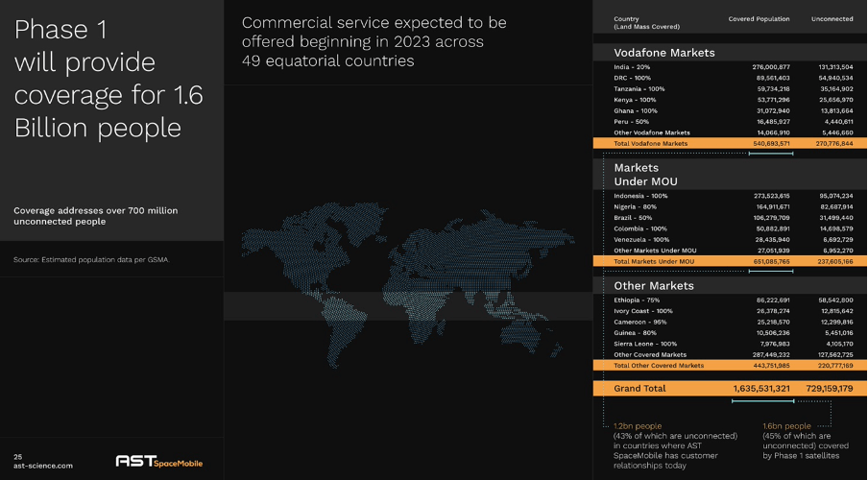Click 'by Phase 1 satellites' footnote text
868x480 pixels.
click(x=801, y=456)
